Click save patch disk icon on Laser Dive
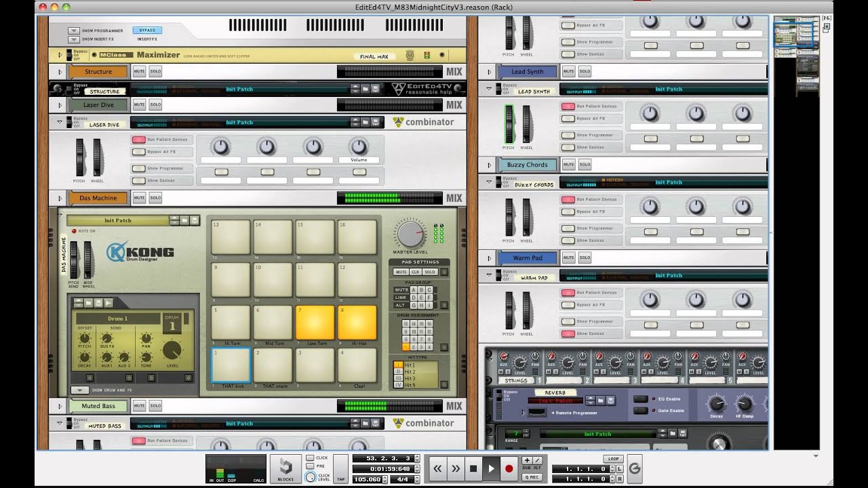The image size is (868, 488). tap(374, 122)
